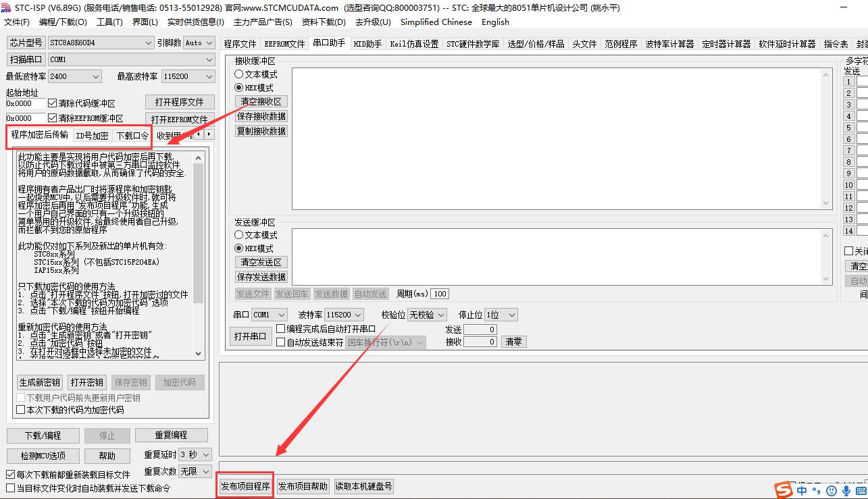Switch interface language to English
Image resolution: width=868 pixels, height=499 pixels.
pyautogui.click(x=495, y=22)
